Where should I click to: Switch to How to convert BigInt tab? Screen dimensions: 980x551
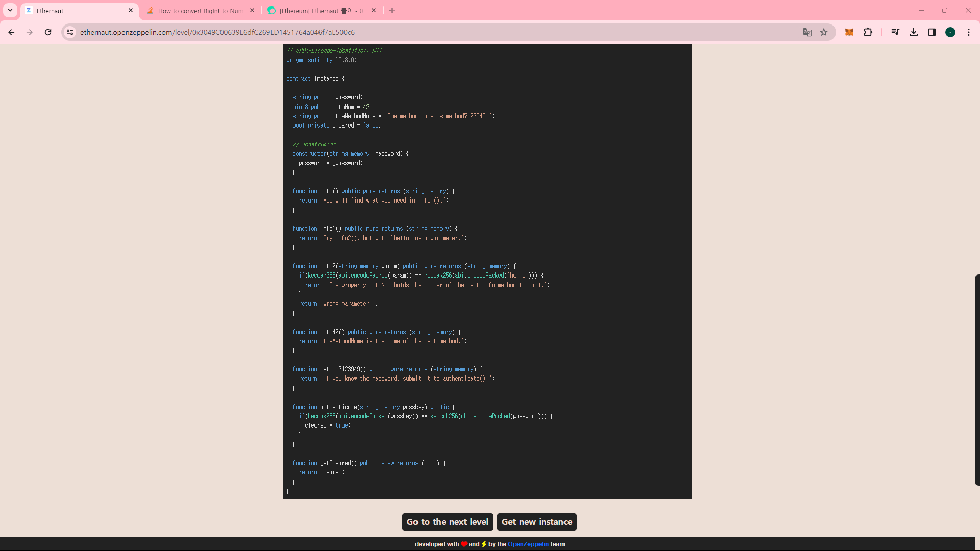point(200,11)
